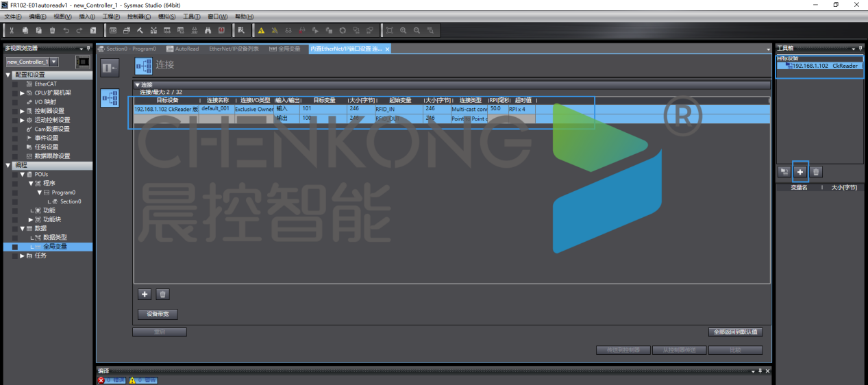Add target device with toolbox plus icon
This screenshot has width=868, height=385.
coord(799,172)
